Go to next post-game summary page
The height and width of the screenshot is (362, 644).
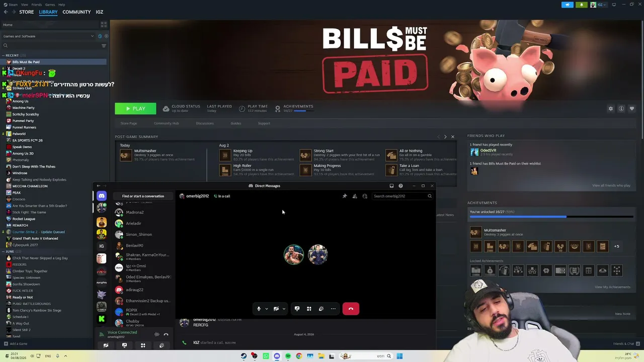click(x=445, y=137)
